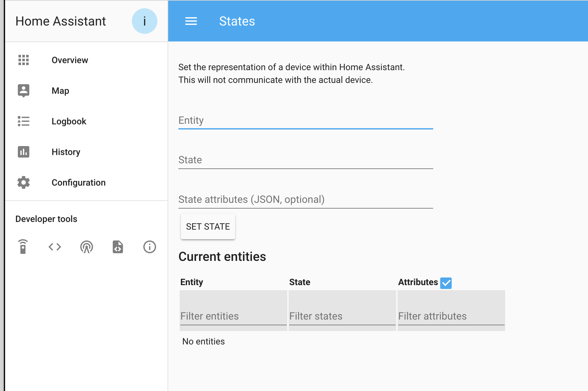Viewport: 588px width, 391px height.
Task: Open the Templates developer tool
Action: point(118,247)
